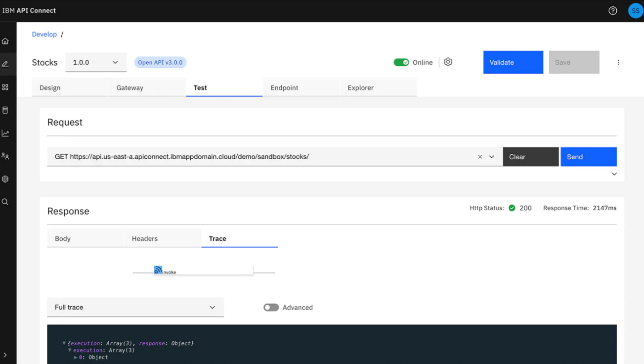Follow the Develop breadcrumb link
The height and width of the screenshot is (364, 644).
[44, 34]
